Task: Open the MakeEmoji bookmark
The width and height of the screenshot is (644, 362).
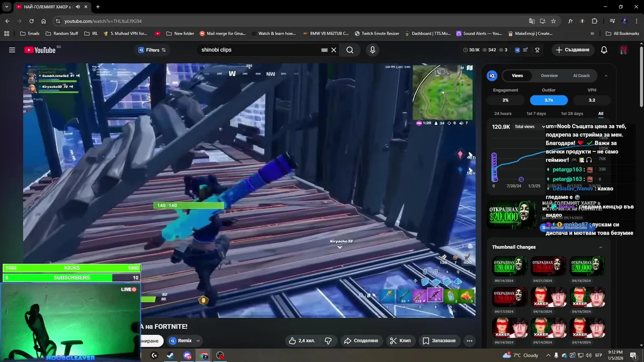Action: point(530,34)
